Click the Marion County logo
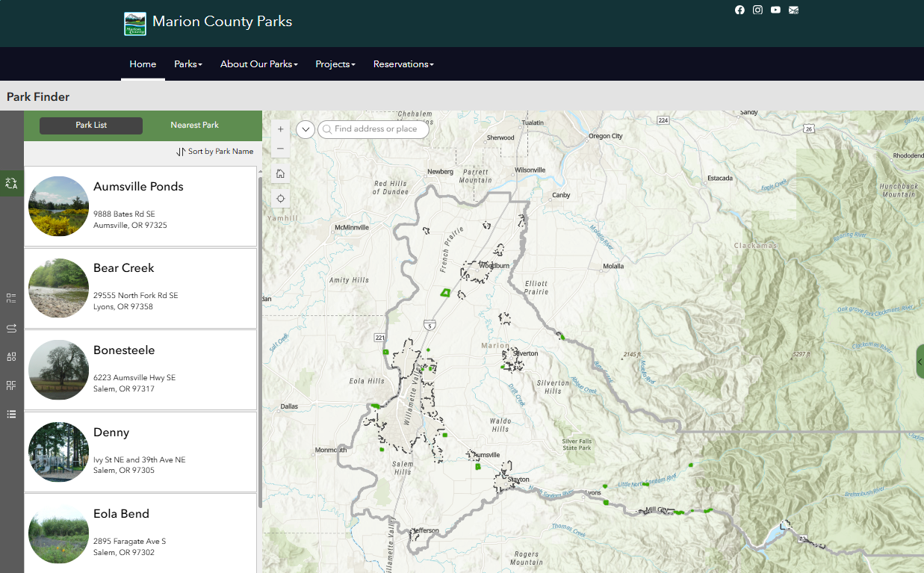924x573 pixels. coord(135,23)
